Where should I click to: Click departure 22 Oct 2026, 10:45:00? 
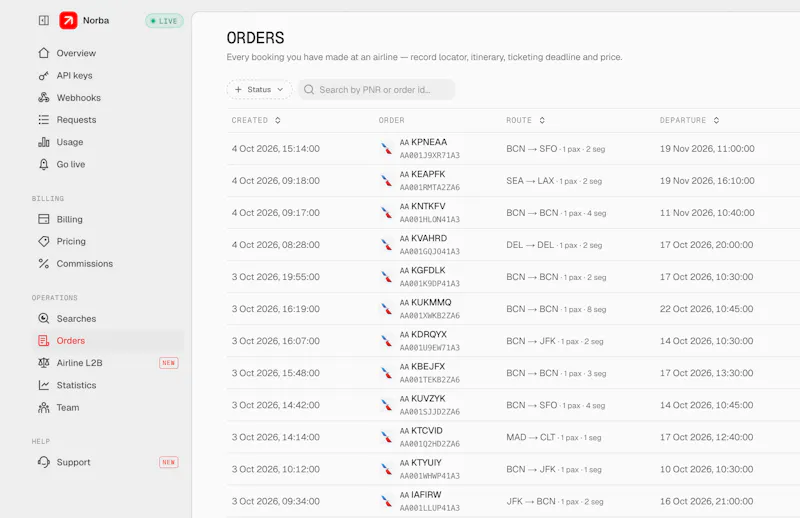tap(706, 309)
